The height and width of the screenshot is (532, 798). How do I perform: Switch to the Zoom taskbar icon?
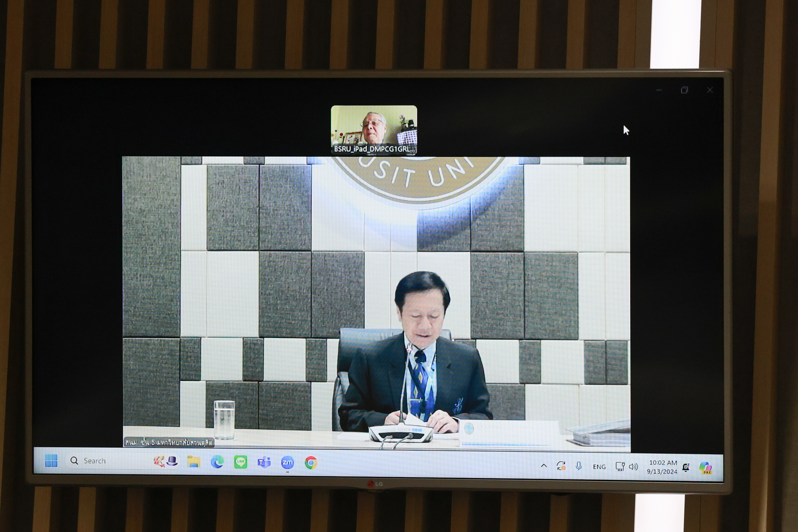point(288,463)
